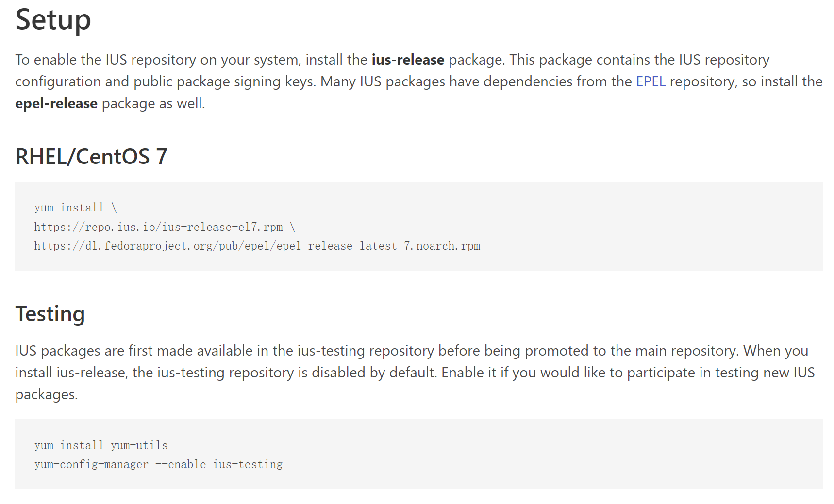Click the yum-config-manager --enable ius-testing line
The image size is (834, 504).
[x=158, y=464]
